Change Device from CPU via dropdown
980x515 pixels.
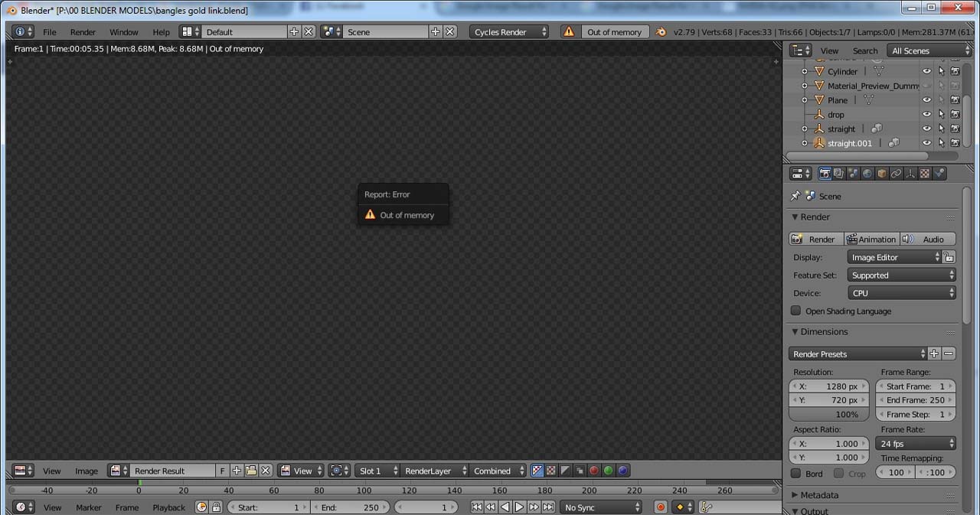[901, 292]
